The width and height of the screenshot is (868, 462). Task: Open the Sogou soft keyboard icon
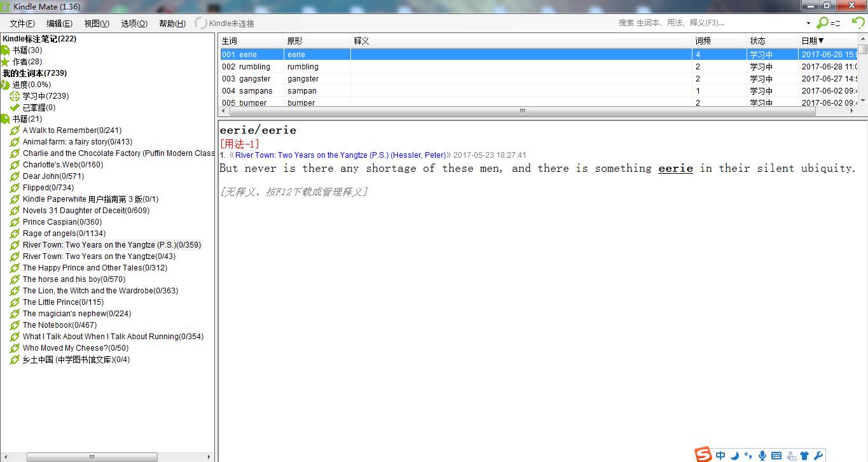tap(776, 456)
